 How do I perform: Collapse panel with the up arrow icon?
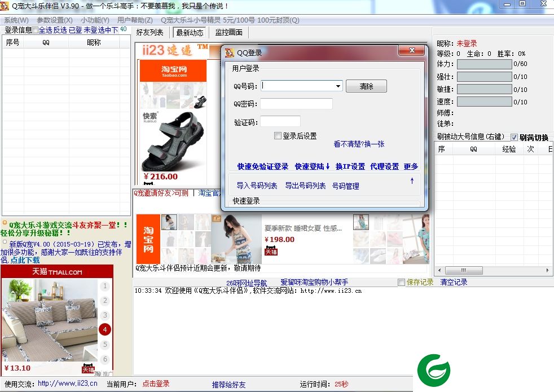click(412, 181)
